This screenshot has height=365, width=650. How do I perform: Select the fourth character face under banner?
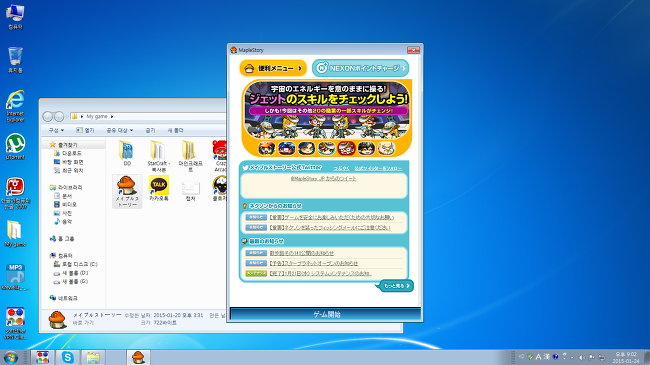click(326, 148)
